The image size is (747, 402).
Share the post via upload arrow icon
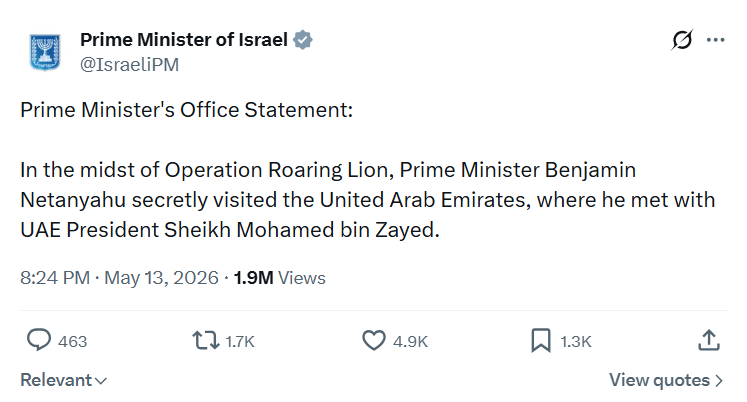[x=709, y=341]
